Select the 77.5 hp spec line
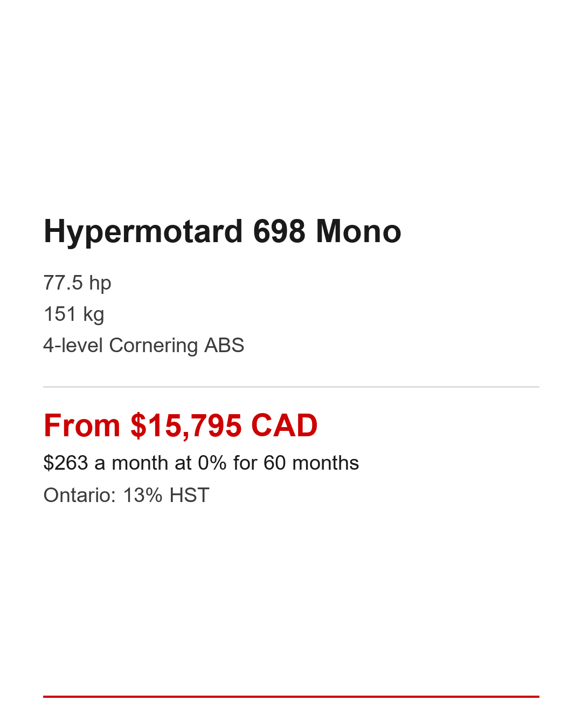Screen dimensions: 582x728 (x=77, y=283)
